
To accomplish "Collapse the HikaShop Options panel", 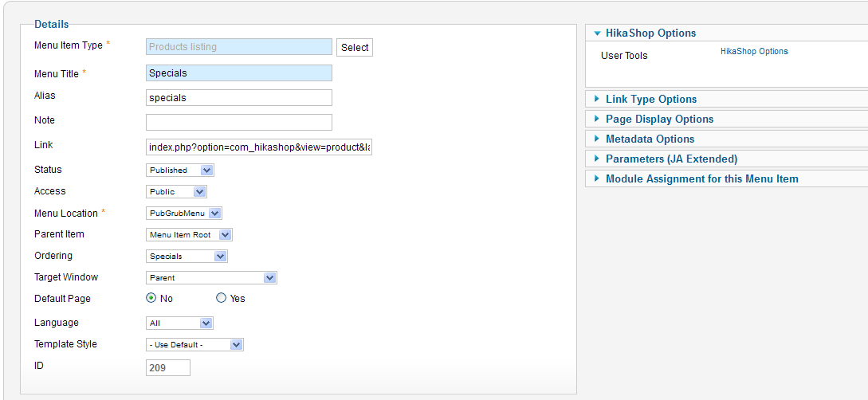I will (650, 33).
